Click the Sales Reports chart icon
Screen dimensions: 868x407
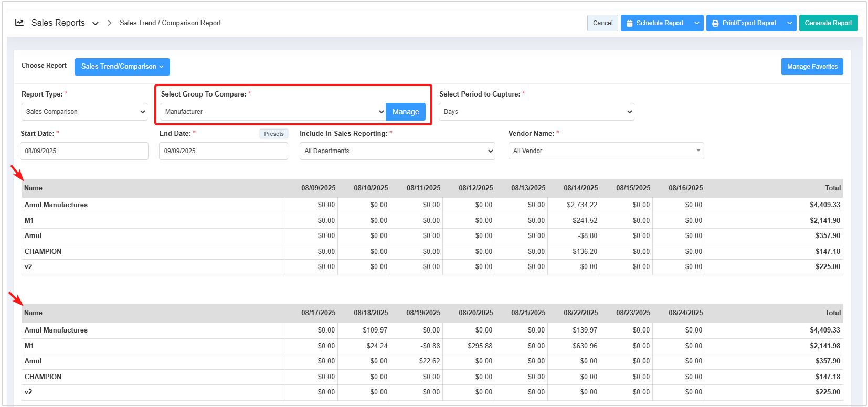(19, 23)
